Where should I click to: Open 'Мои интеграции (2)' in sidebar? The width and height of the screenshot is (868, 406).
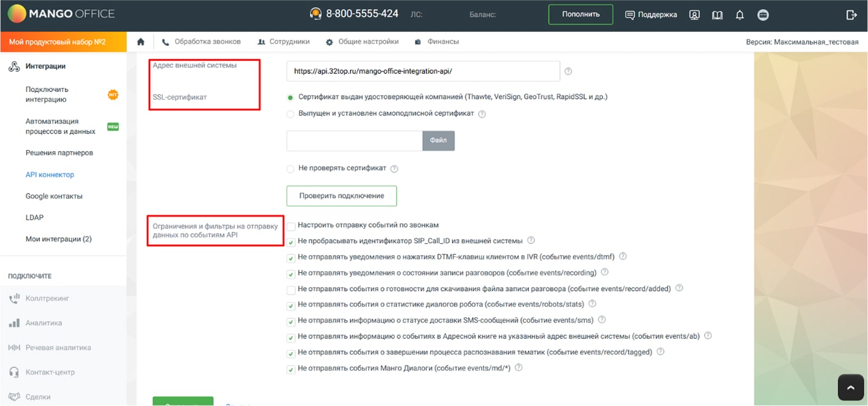point(58,239)
